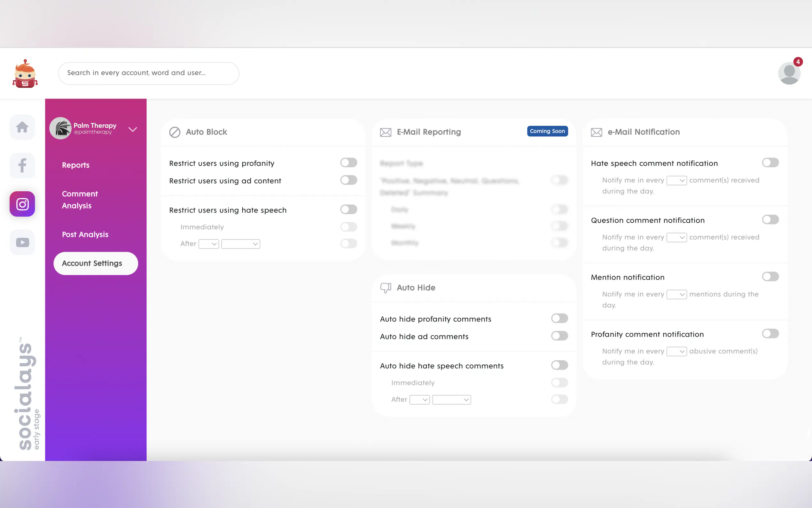Open first After dropdown under Auto Block

pyautogui.click(x=208, y=244)
